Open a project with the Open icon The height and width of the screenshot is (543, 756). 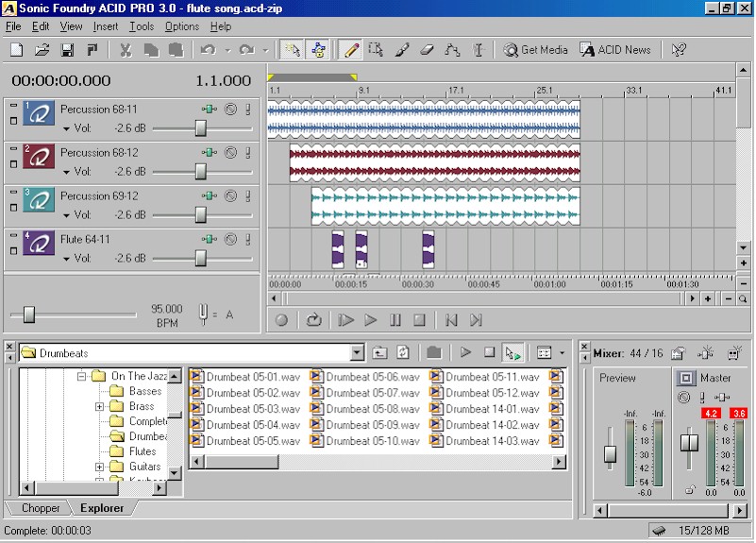point(42,50)
